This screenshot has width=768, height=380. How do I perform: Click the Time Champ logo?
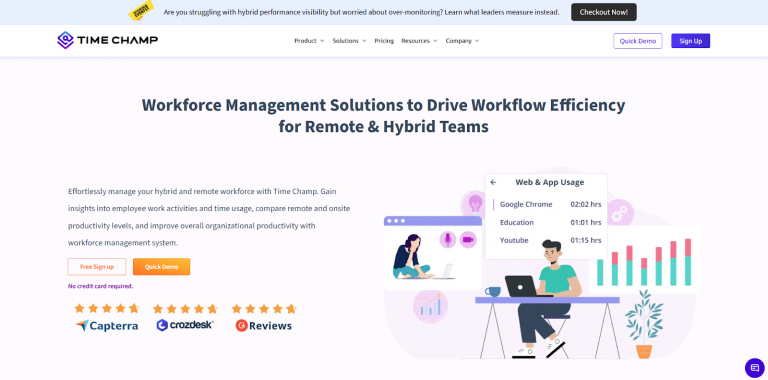point(107,40)
